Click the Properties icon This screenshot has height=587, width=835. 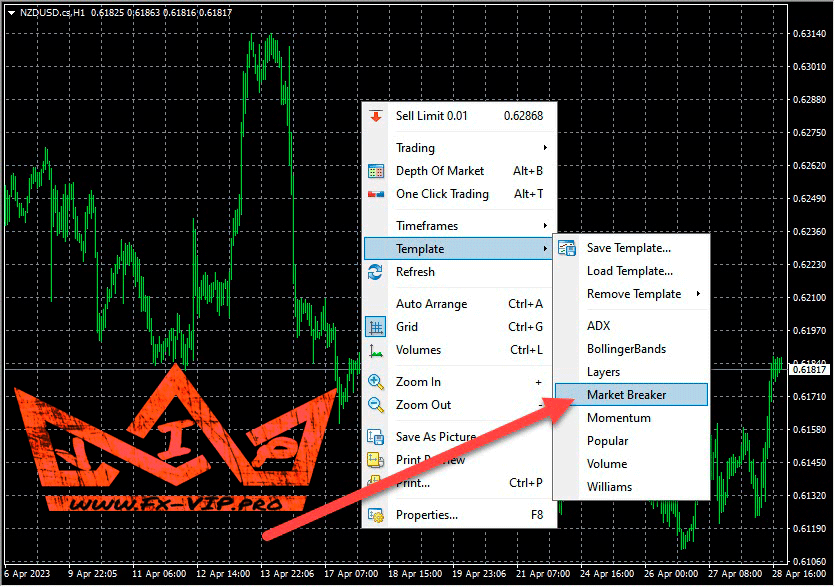(376, 515)
